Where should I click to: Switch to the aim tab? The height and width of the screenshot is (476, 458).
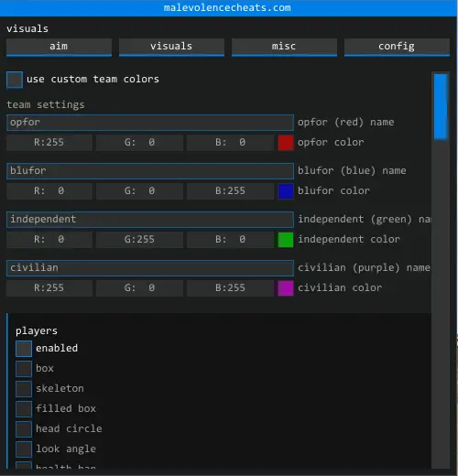point(59,47)
